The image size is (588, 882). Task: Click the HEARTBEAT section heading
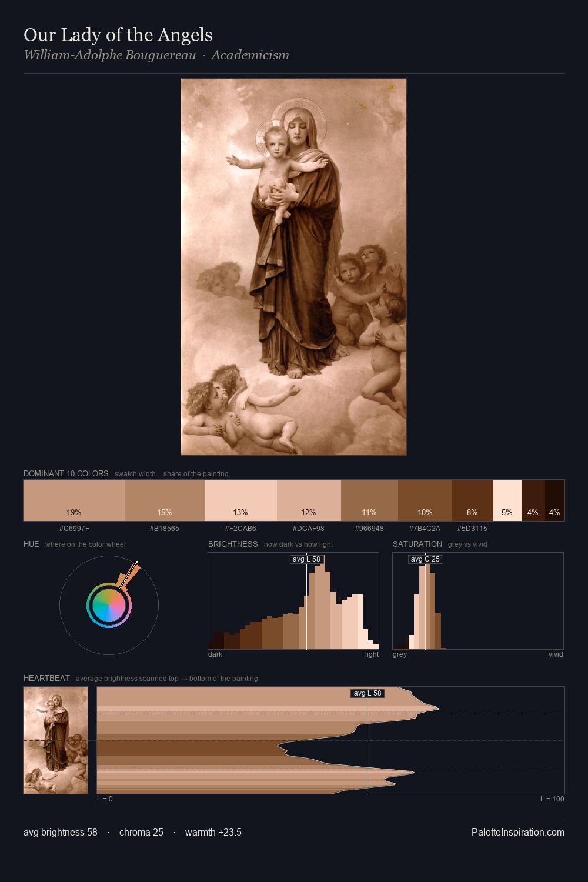[46, 678]
